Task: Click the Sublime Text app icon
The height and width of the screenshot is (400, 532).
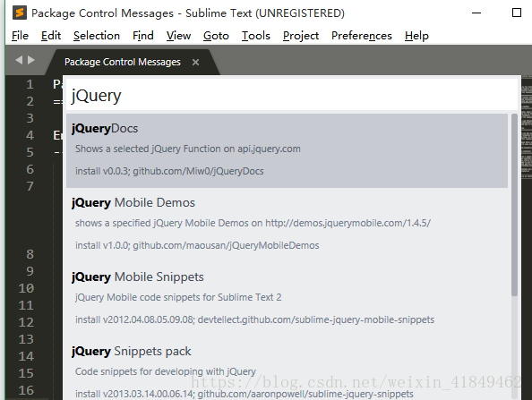Action: pyautogui.click(x=20, y=13)
